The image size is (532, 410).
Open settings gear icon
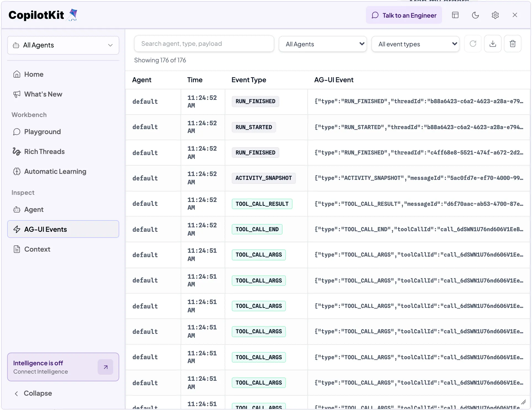(x=495, y=15)
